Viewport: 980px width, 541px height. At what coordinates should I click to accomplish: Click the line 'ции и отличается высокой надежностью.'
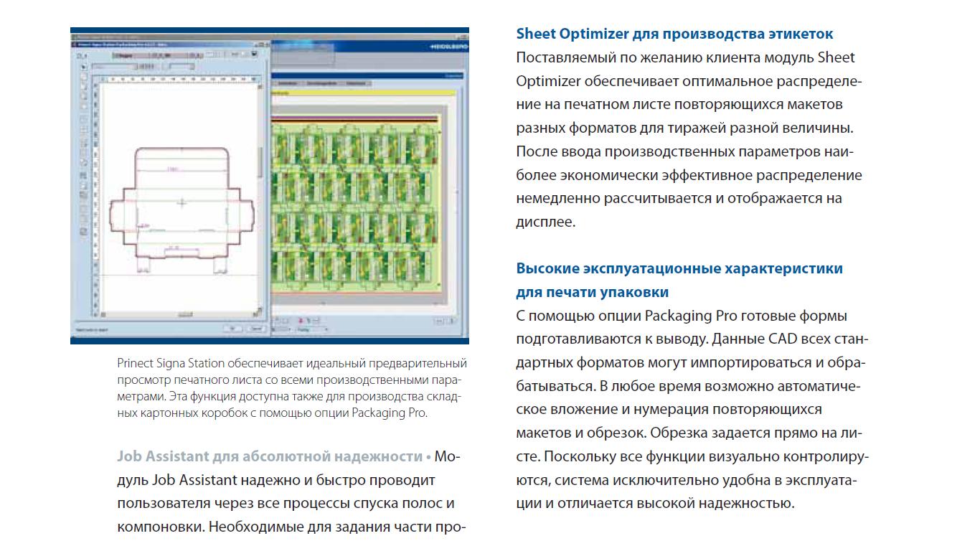point(655,503)
